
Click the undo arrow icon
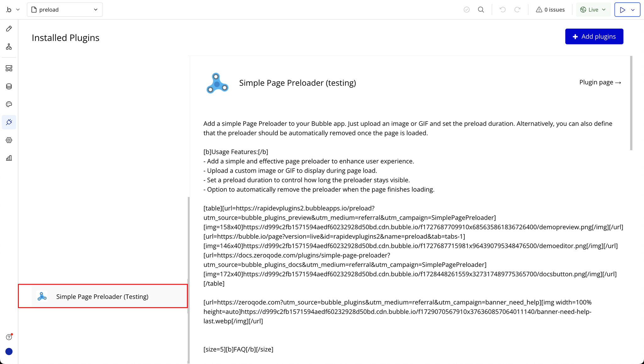point(502,10)
